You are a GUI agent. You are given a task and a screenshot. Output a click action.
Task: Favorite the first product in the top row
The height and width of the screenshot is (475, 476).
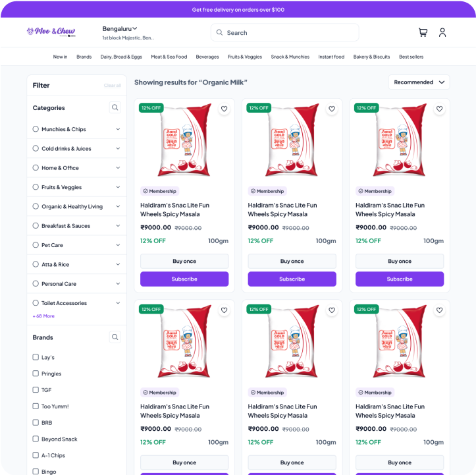pos(224,109)
